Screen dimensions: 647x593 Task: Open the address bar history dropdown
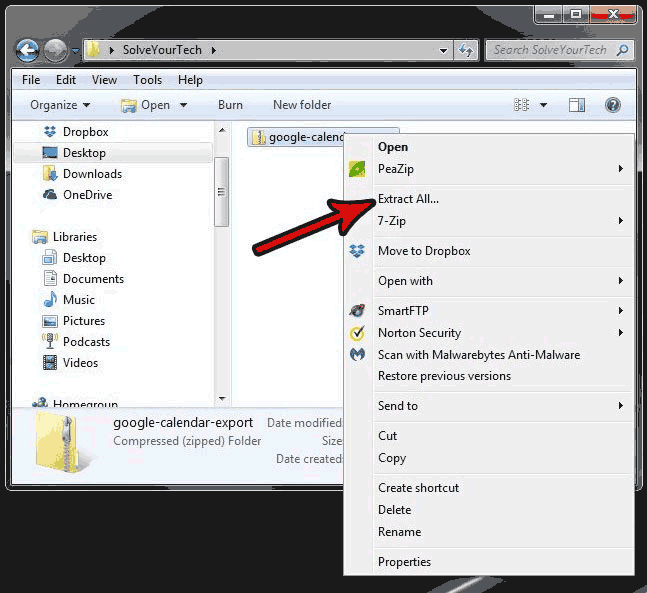coord(444,50)
